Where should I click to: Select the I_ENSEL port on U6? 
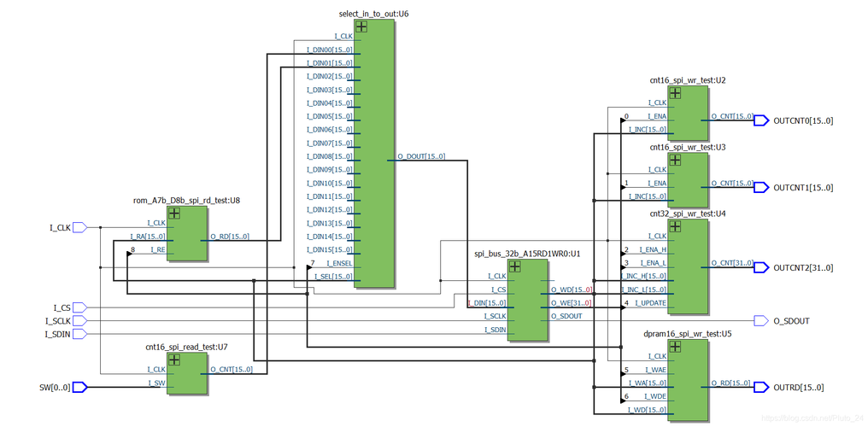click(339, 263)
